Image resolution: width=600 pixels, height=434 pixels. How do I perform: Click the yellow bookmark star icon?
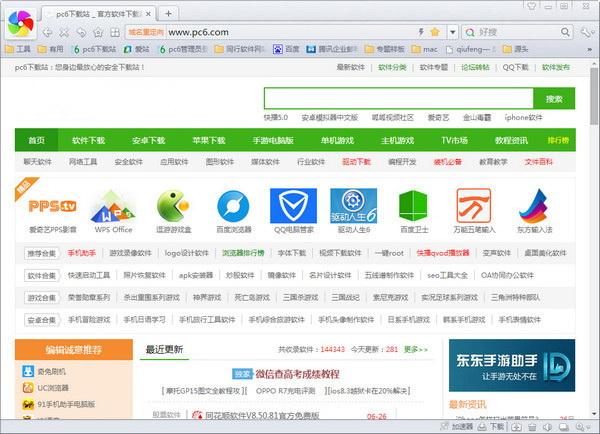(x=435, y=32)
